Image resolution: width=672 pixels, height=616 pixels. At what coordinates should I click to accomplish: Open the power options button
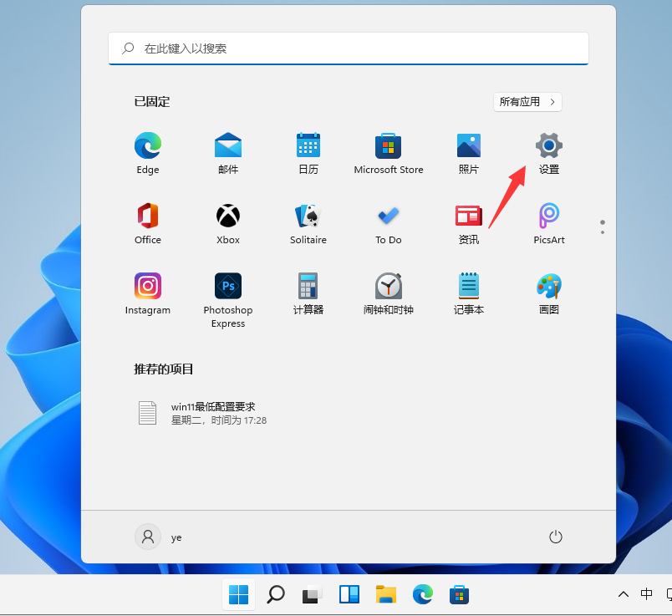[x=556, y=537]
